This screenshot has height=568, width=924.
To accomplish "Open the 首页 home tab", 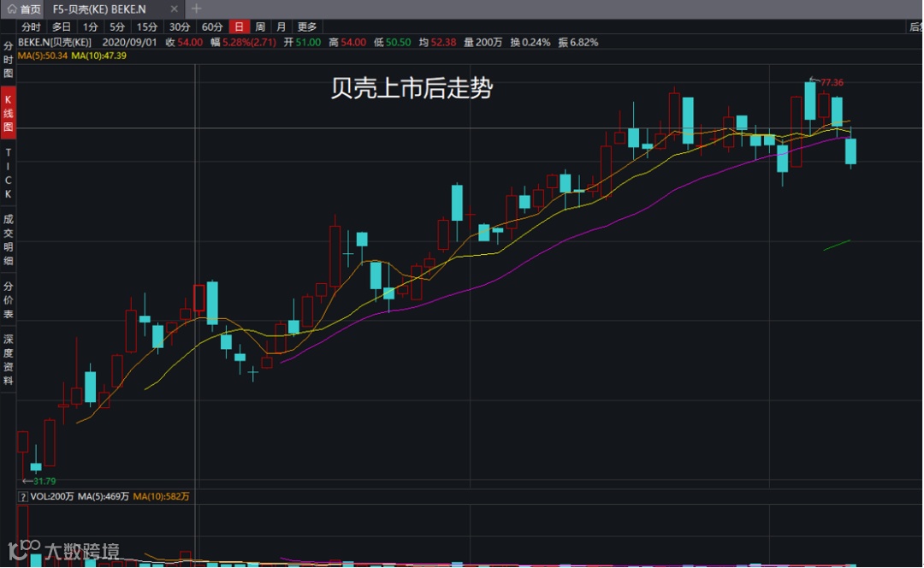I will (x=24, y=9).
